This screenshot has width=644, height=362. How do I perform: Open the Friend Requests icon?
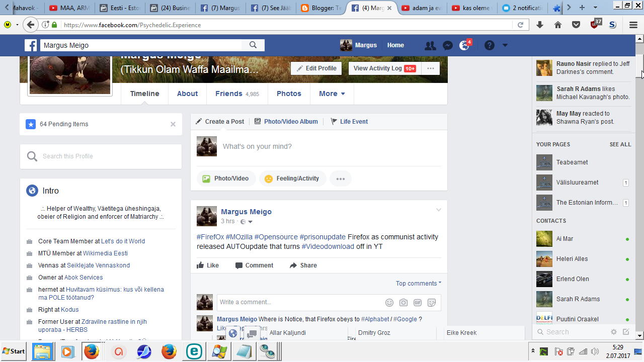point(430,45)
